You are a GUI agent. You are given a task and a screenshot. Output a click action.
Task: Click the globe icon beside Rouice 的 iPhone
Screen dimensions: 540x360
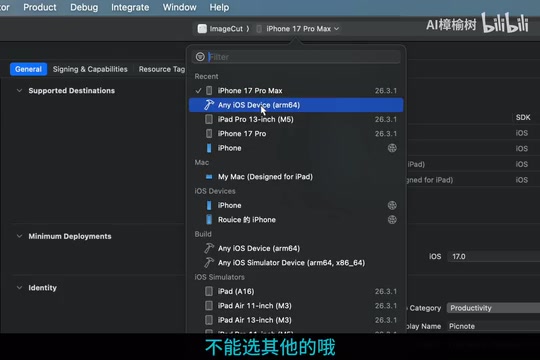(x=392, y=220)
